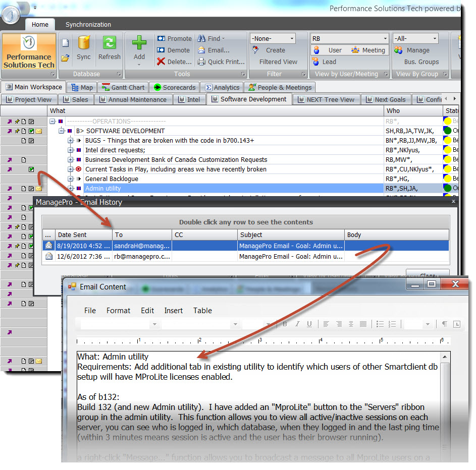Image resolution: width=476 pixels, height=470 pixels.
Task: Open font name dropdown in Email Content
Action: point(154,324)
